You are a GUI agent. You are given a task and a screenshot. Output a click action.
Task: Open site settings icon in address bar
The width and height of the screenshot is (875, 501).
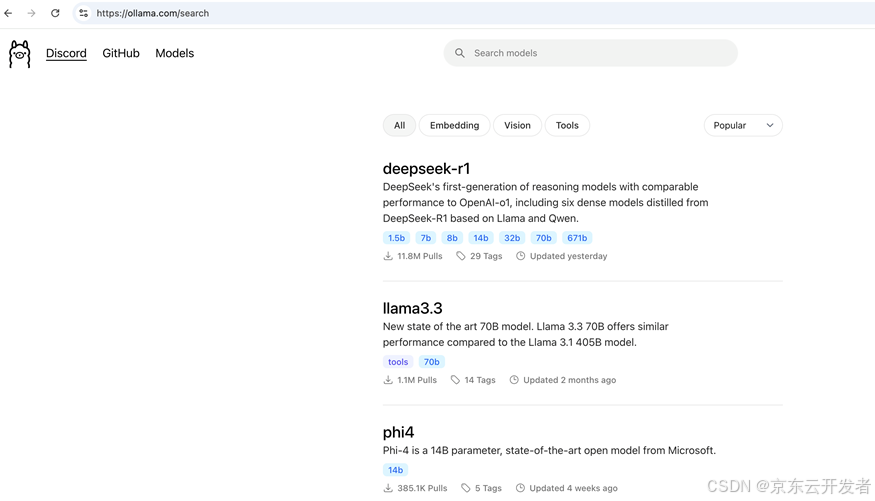tap(83, 13)
